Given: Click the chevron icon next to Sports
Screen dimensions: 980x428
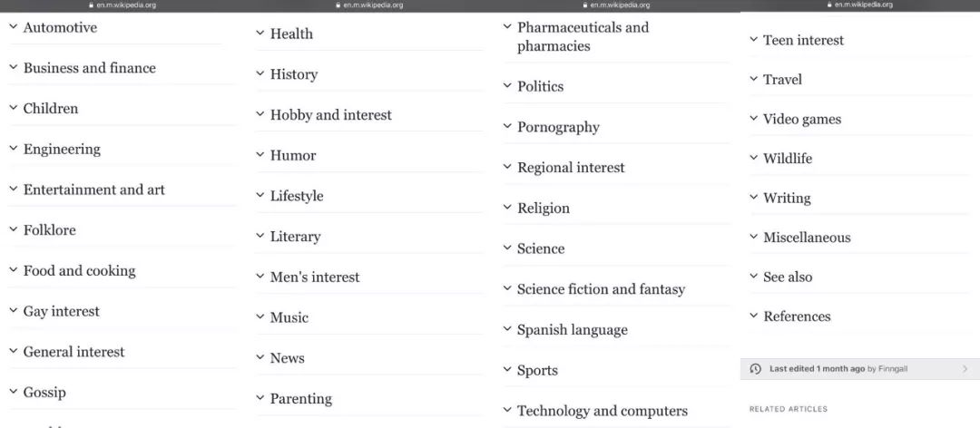Looking at the screenshot, I should [507, 369].
